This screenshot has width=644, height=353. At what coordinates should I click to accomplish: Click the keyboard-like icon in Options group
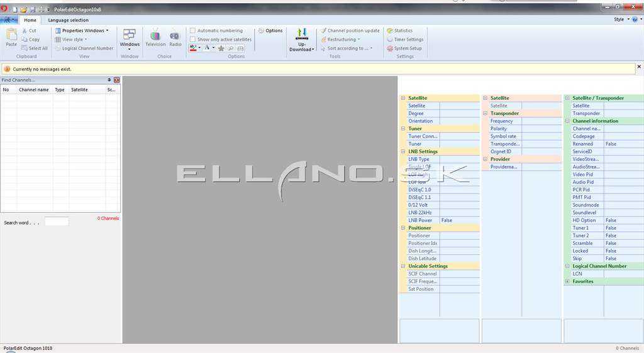point(241,48)
